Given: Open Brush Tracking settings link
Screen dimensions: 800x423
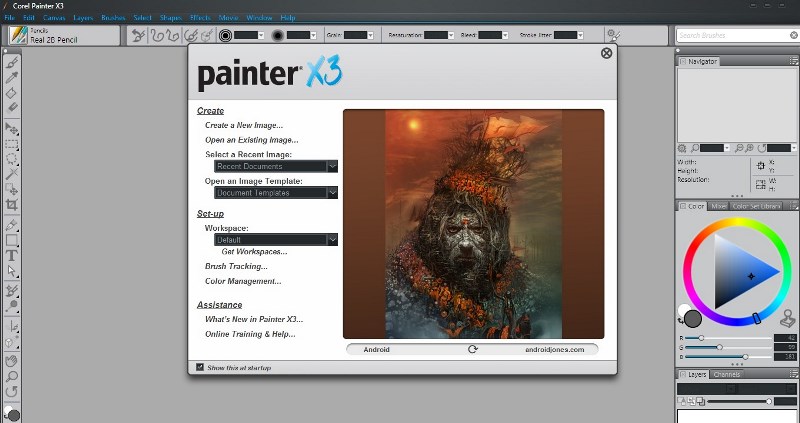Looking at the screenshot, I should coord(236,266).
